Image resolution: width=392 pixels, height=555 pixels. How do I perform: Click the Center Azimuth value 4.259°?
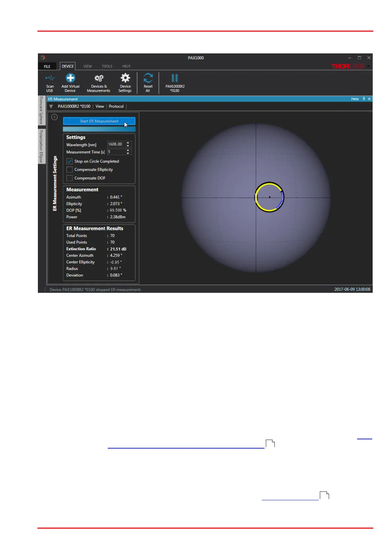click(x=116, y=255)
